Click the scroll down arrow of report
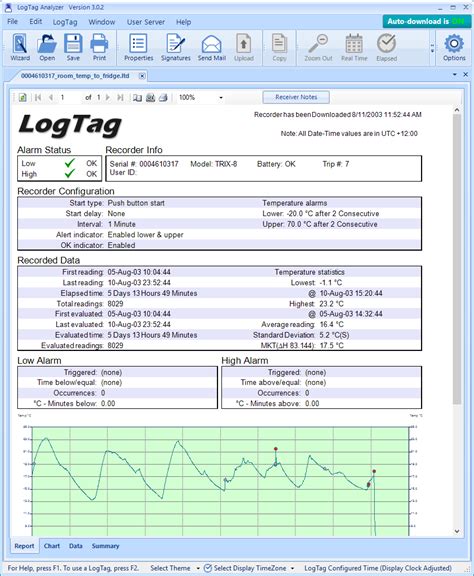 pos(457,531)
